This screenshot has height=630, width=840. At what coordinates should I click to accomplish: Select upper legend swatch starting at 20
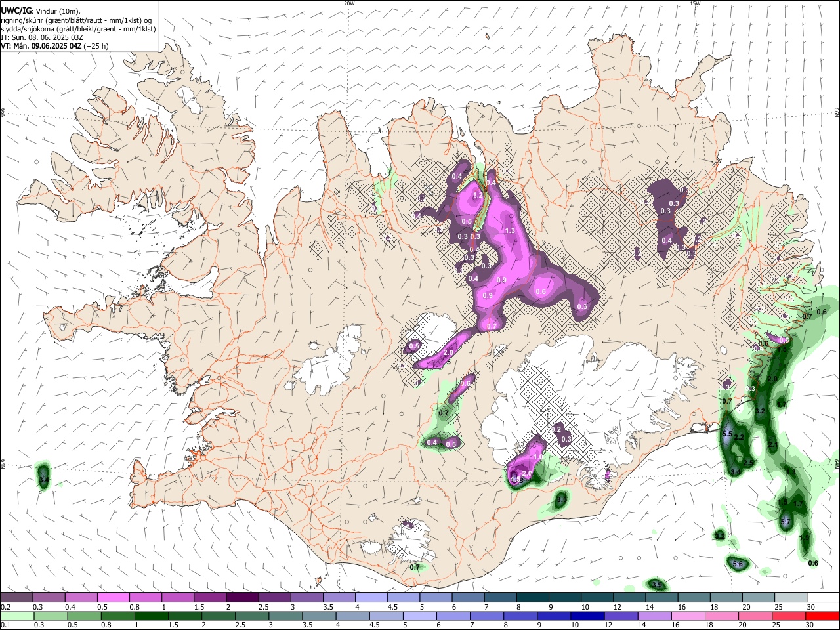pyautogui.click(x=758, y=598)
